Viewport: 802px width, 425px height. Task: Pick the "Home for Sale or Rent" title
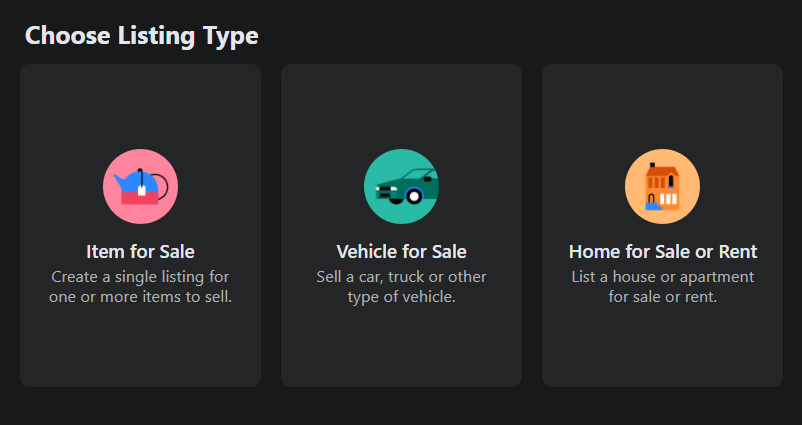[x=662, y=251]
